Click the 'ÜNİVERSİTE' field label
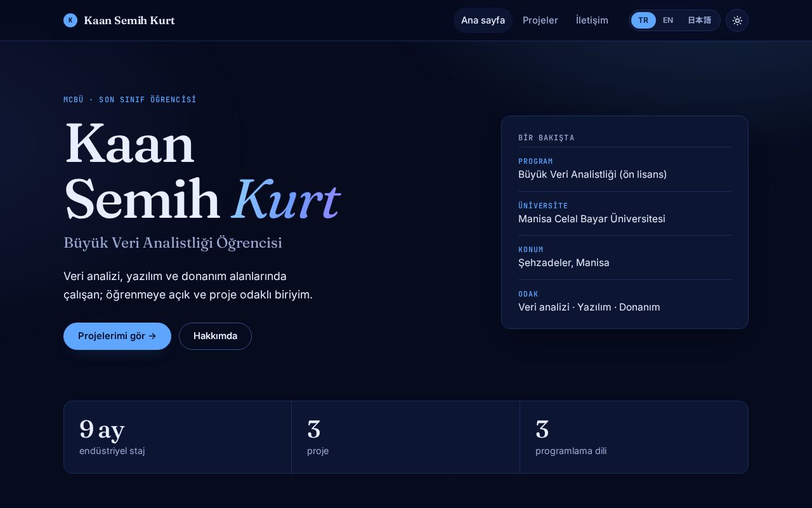 coord(543,206)
